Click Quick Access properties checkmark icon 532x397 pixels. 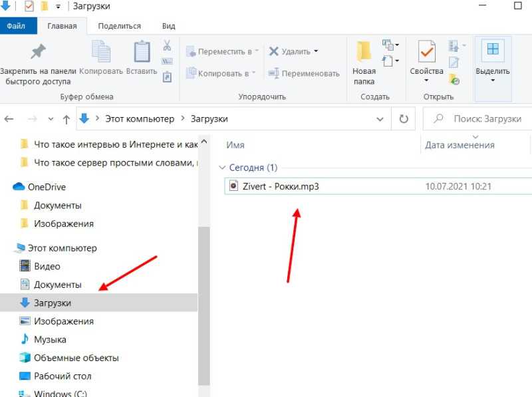click(x=29, y=6)
